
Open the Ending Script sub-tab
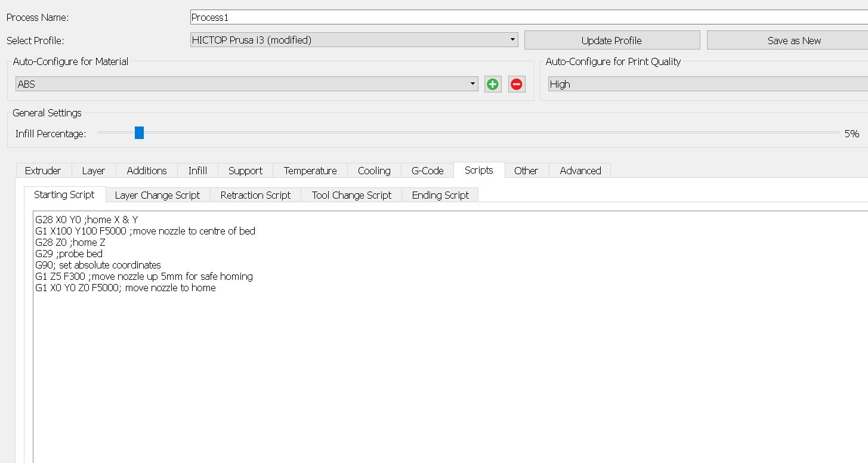pyautogui.click(x=440, y=195)
